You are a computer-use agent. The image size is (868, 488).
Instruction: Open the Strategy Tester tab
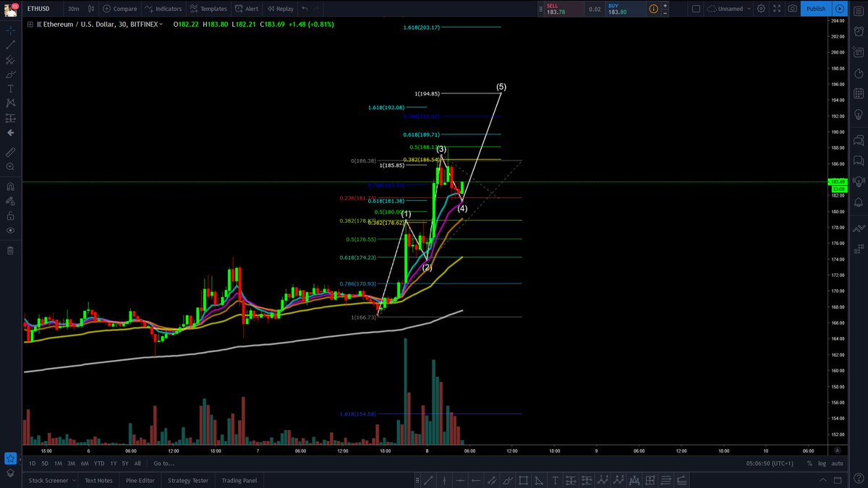coord(188,480)
